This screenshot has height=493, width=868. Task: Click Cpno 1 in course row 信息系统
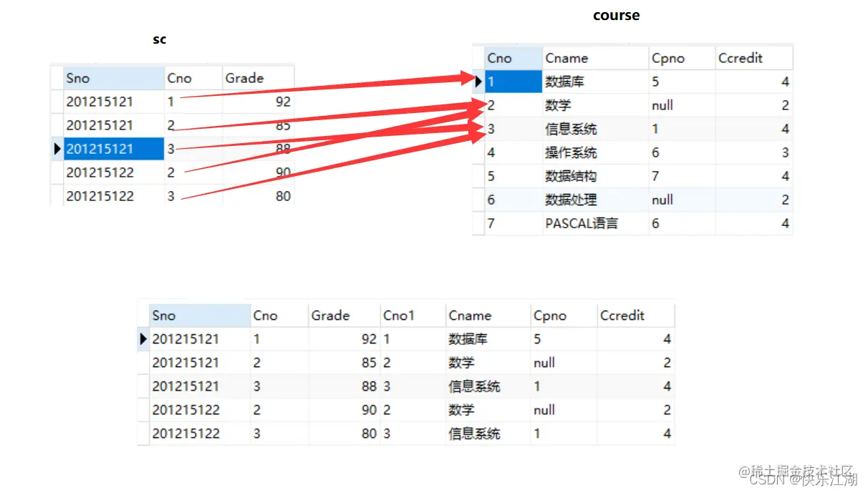pos(655,129)
